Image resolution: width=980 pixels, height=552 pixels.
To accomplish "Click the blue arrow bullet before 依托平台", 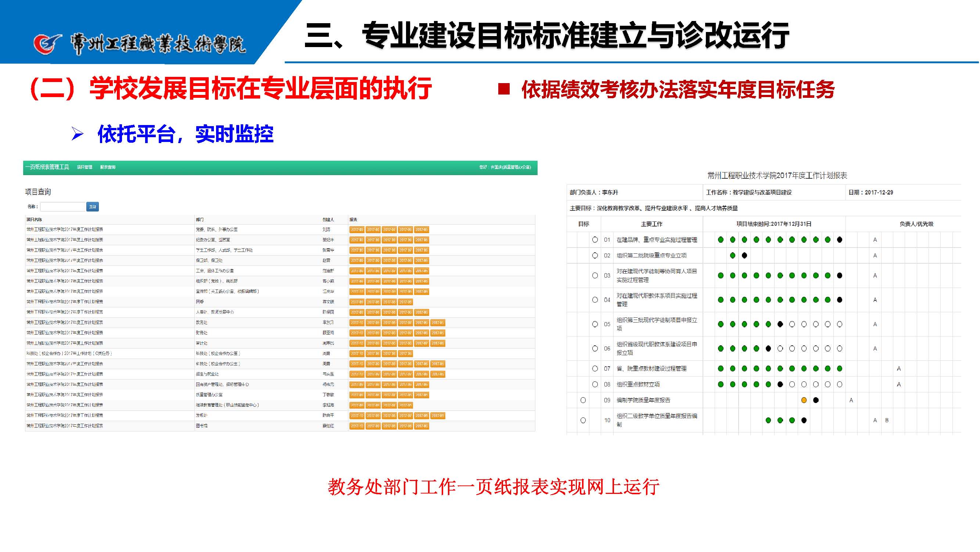I will (78, 133).
